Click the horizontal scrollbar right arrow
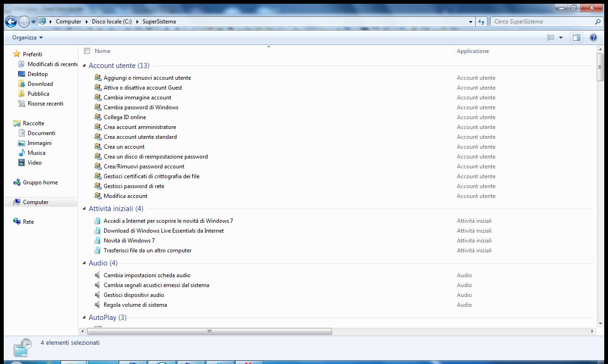This screenshot has height=364, width=608. coord(592,331)
